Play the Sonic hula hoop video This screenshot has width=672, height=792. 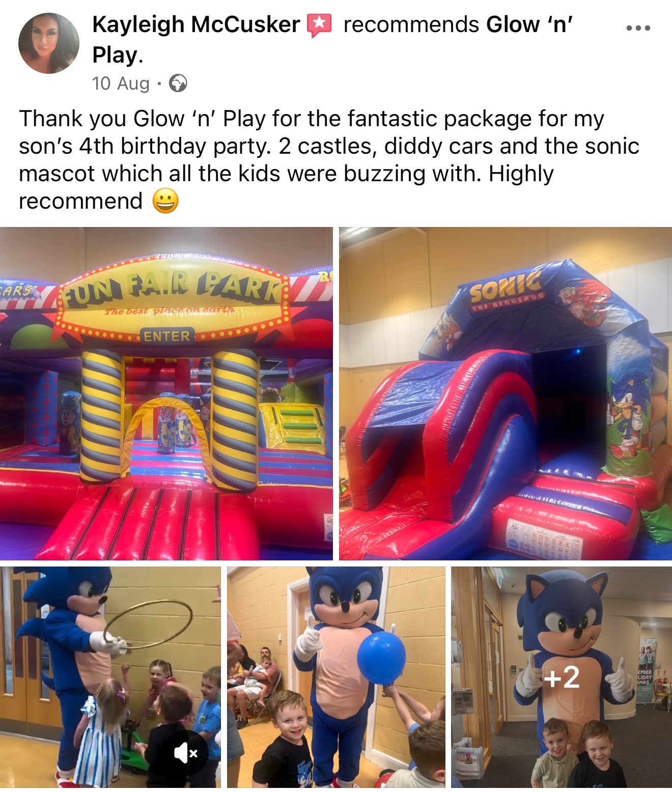click(x=110, y=677)
